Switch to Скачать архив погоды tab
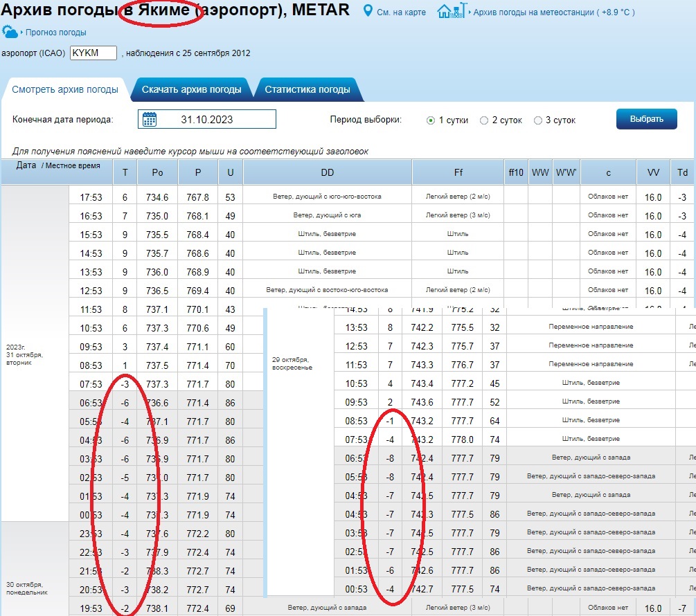696x616 pixels. (191, 89)
